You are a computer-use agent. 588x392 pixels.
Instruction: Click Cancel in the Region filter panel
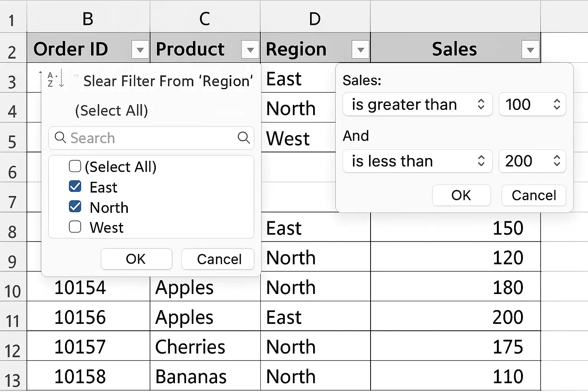point(218,259)
